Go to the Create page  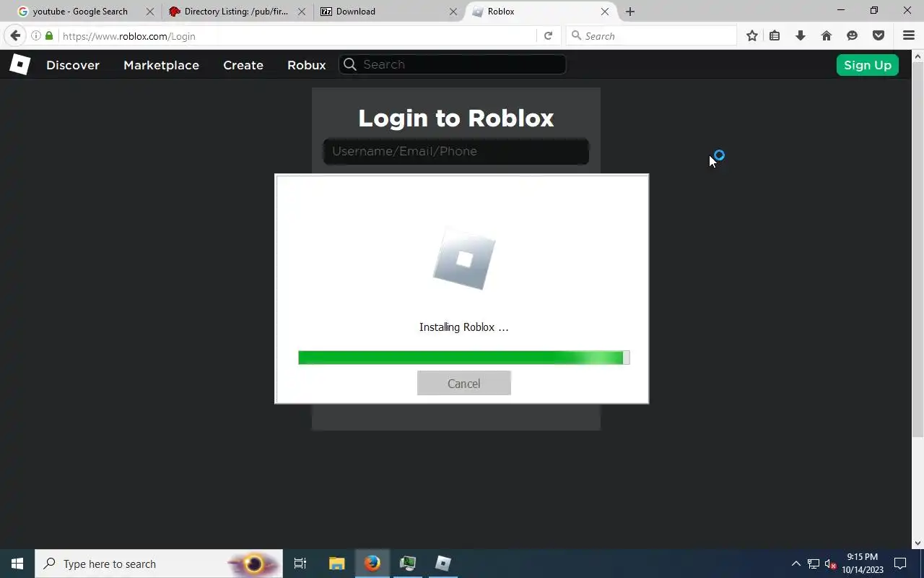tap(243, 65)
